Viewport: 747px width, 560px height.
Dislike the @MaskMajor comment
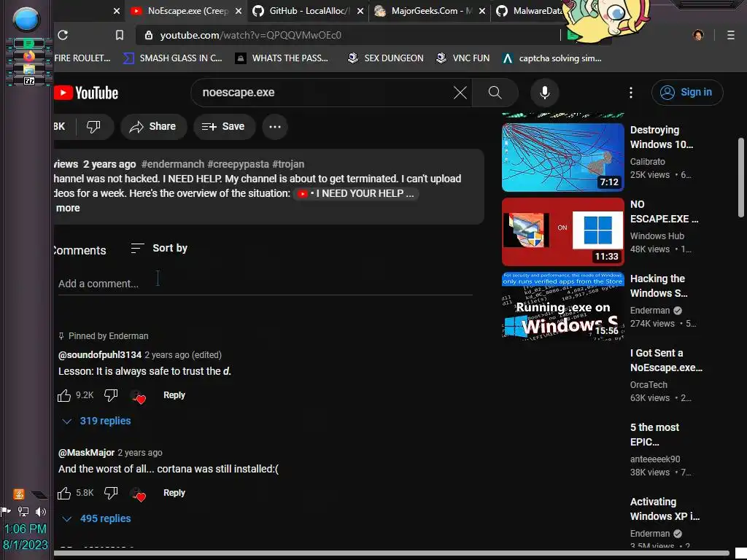[x=111, y=493]
